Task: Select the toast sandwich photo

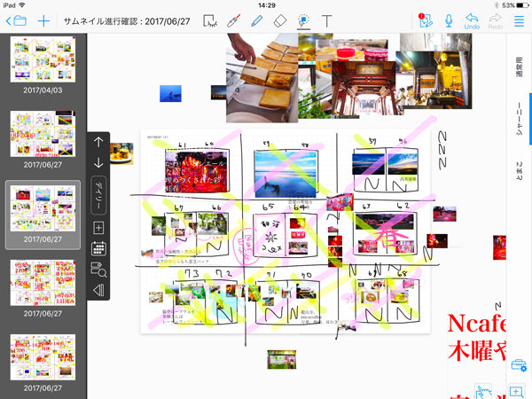Action: coord(262,78)
